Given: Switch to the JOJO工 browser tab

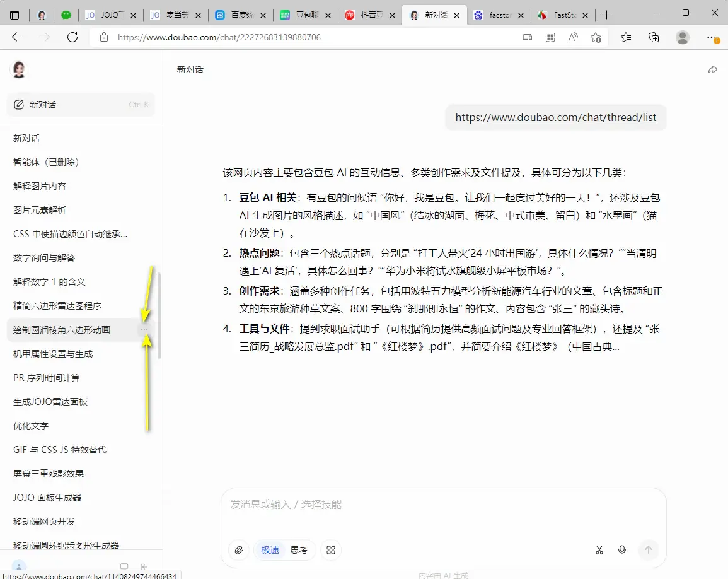Looking at the screenshot, I should coord(110,15).
